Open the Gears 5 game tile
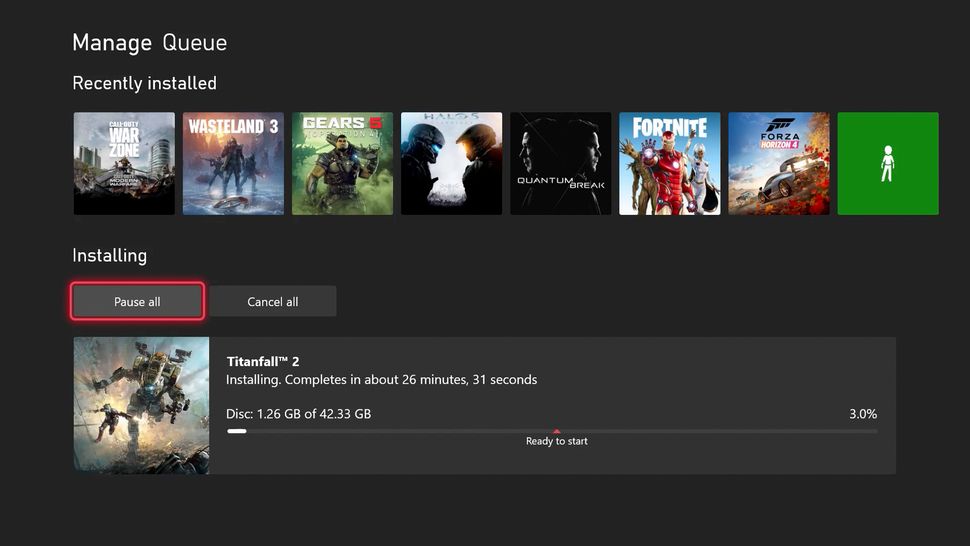The image size is (970, 546). (x=342, y=163)
